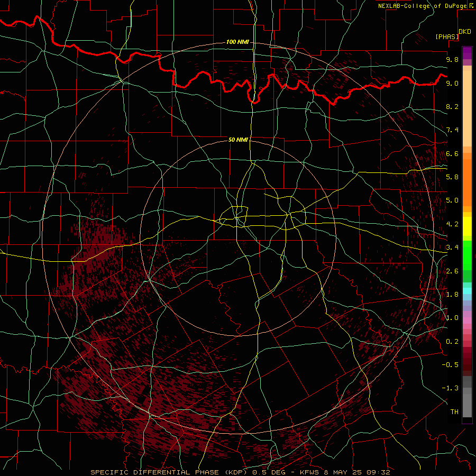
Task: Pick the yellow color bar segment
Action: point(467,226)
